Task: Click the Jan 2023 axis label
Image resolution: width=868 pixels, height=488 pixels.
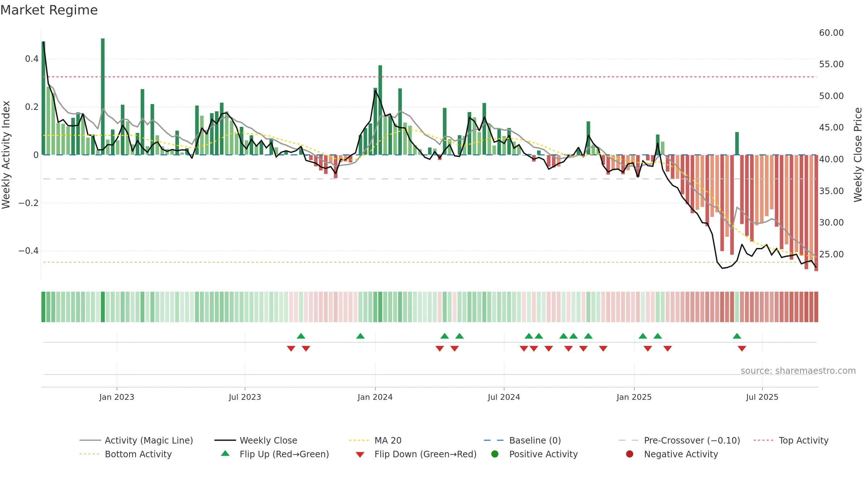Action: tap(117, 397)
